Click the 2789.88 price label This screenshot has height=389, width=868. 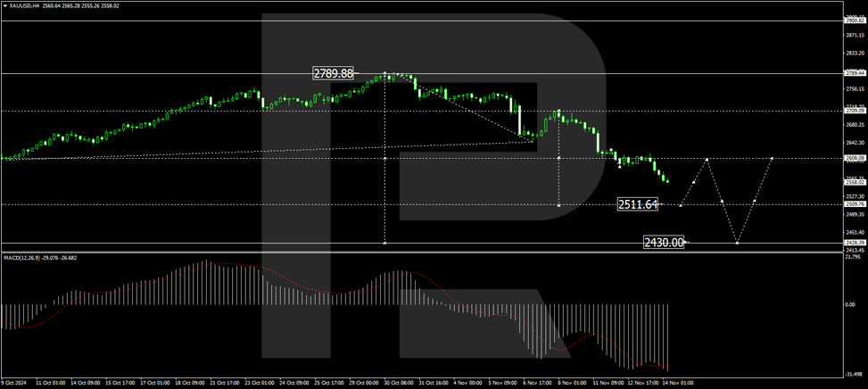click(x=334, y=73)
